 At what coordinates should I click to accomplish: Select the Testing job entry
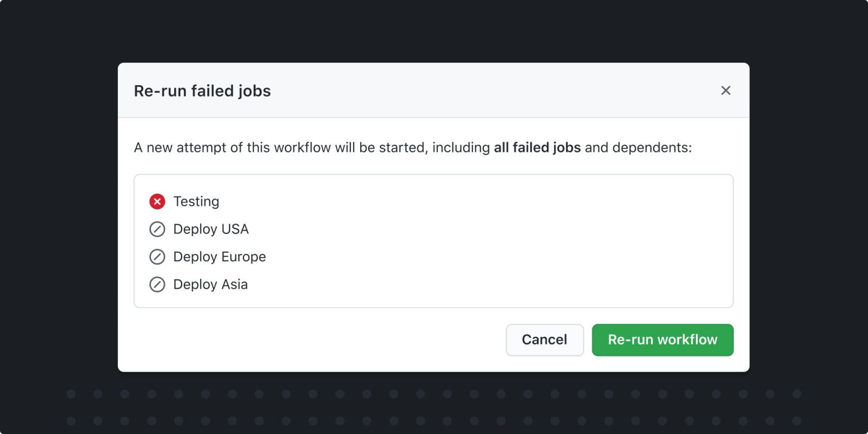pos(196,201)
